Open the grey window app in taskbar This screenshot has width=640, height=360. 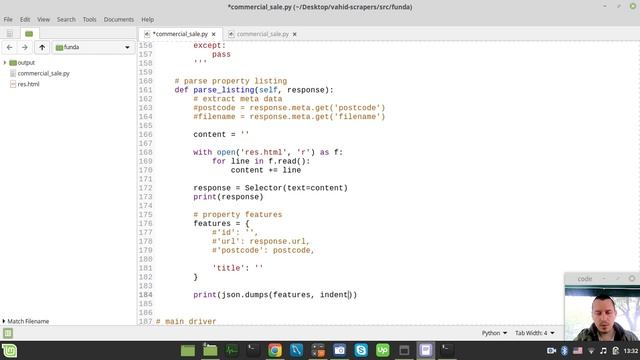pos(404,351)
